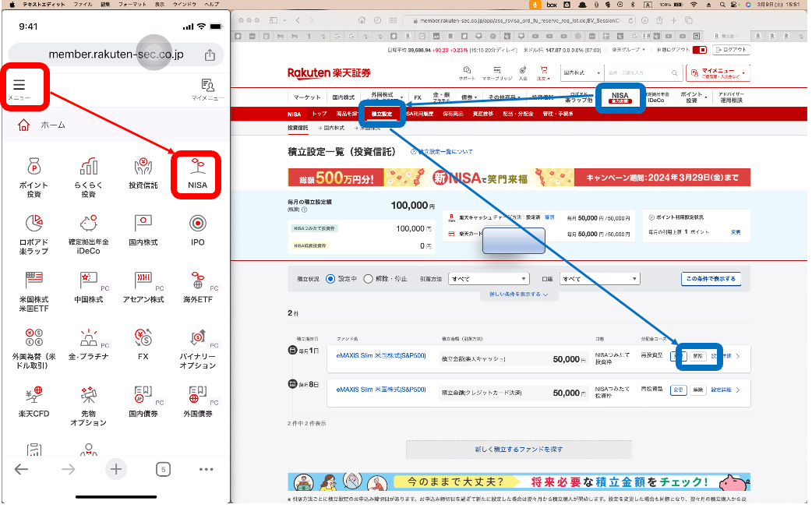812x508 pixels.
Task: Click the 注文 cart icon in the header
Action: pos(543,73)
